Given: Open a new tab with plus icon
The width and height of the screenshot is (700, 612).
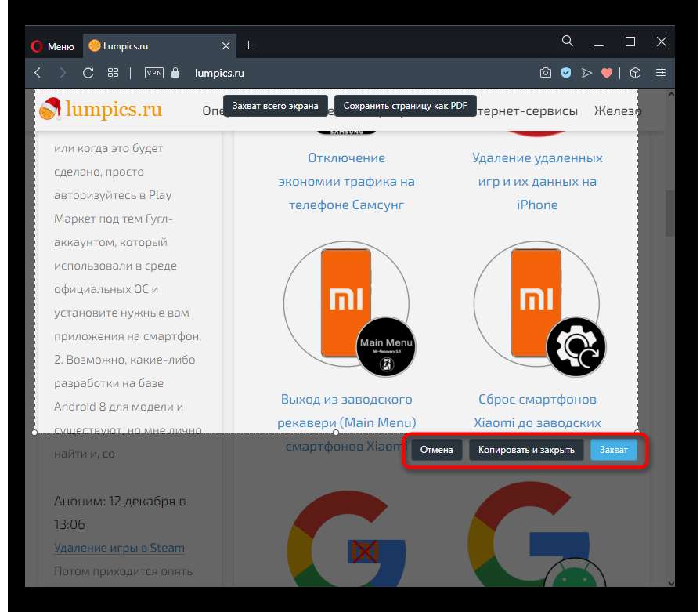Looking at the screenshot, I should click(x=249, y=45).
